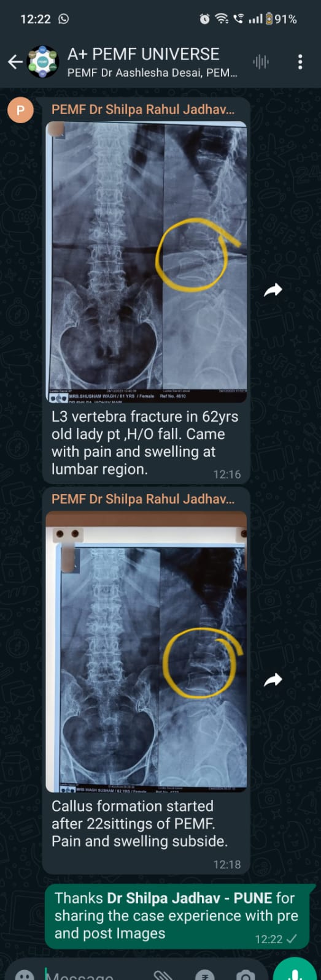View the first L3 fracture X-ray image
Image resolution: width=321 pixels, height=980 pixels.
click(147, 262)
